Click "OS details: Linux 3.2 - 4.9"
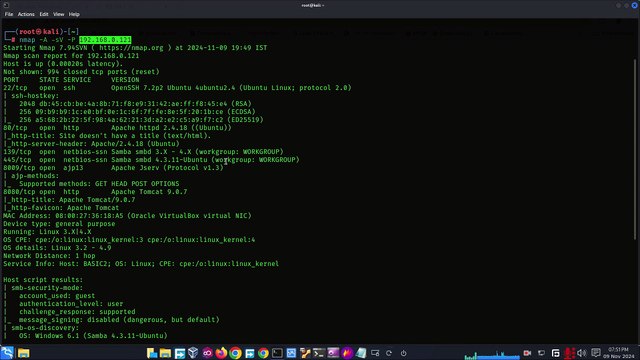The width and height of the screenshot is (640, 360). [x=57, y=248]
